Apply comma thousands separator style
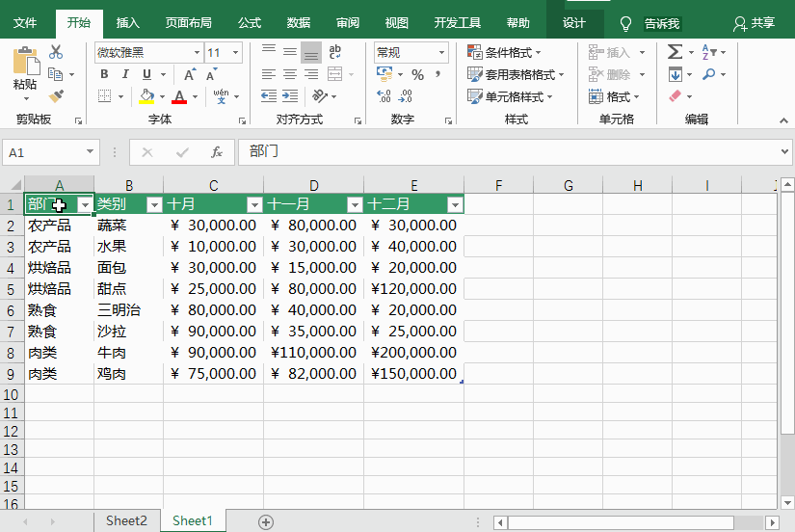Viewport: 795px width, 532px height. point(437,74)
